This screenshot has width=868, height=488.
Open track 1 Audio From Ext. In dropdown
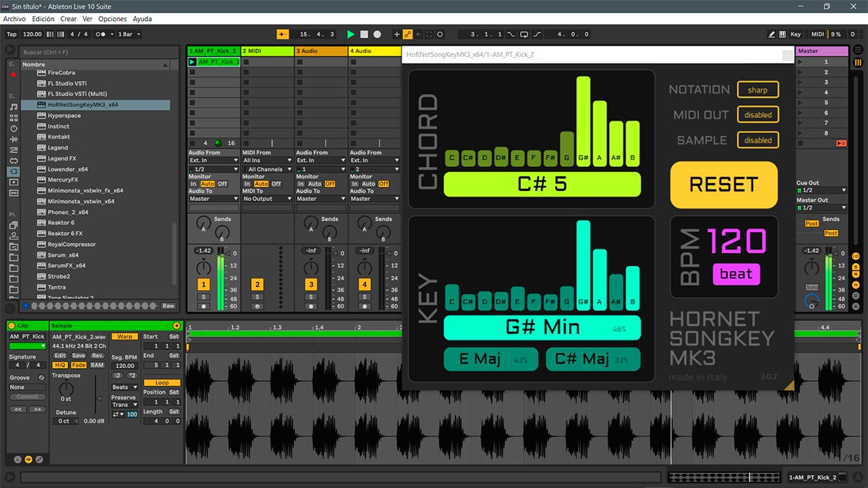pos(213,160)
